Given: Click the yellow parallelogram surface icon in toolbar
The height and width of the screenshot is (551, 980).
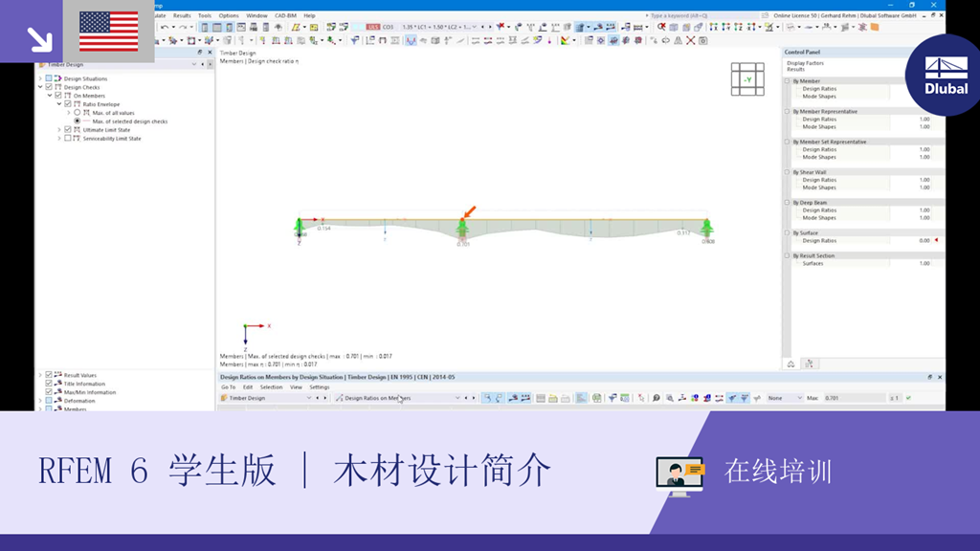Looking at the screenshot, I should [x=296, y=27].
